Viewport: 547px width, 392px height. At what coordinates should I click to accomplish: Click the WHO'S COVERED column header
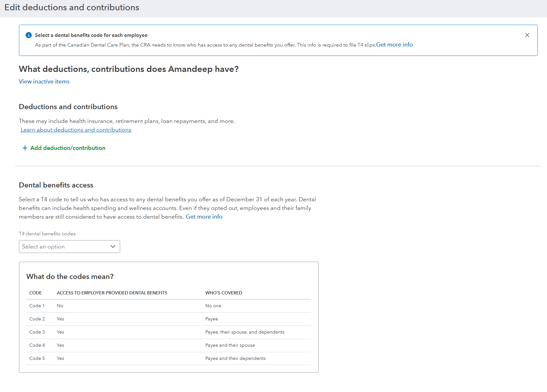click(x=224, y=293)
